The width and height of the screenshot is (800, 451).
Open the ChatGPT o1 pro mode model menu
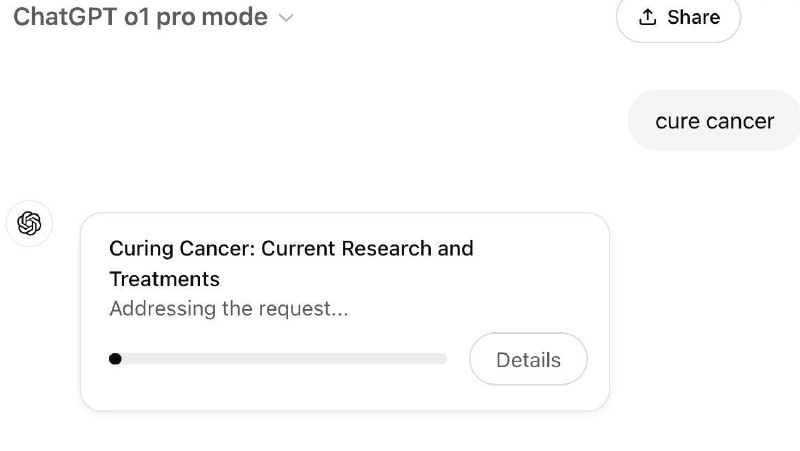pyautogui.click(x=153, y=17)
